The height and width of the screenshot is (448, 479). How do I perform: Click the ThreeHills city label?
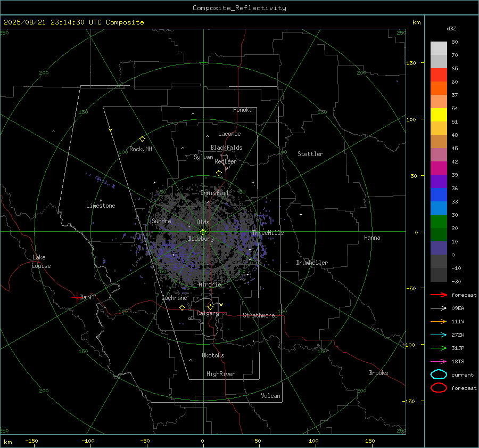pyautogui.click(x=268, y=233)
